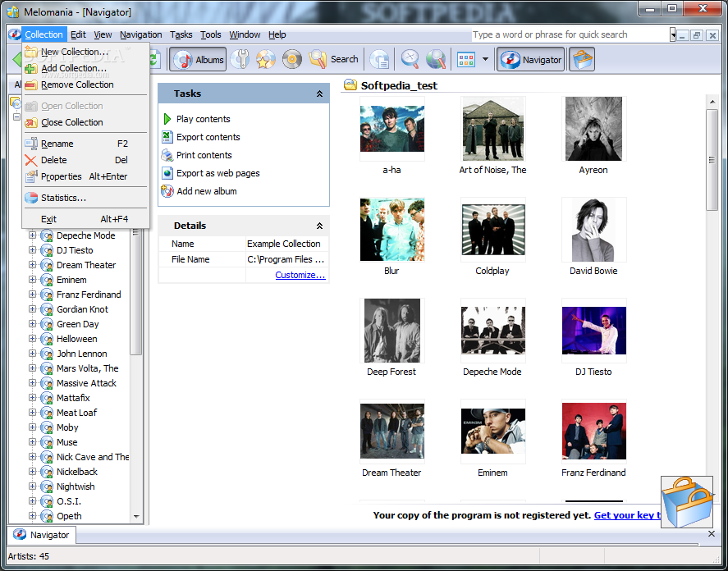Click the gold disc toolbar icon

(292, 59)
